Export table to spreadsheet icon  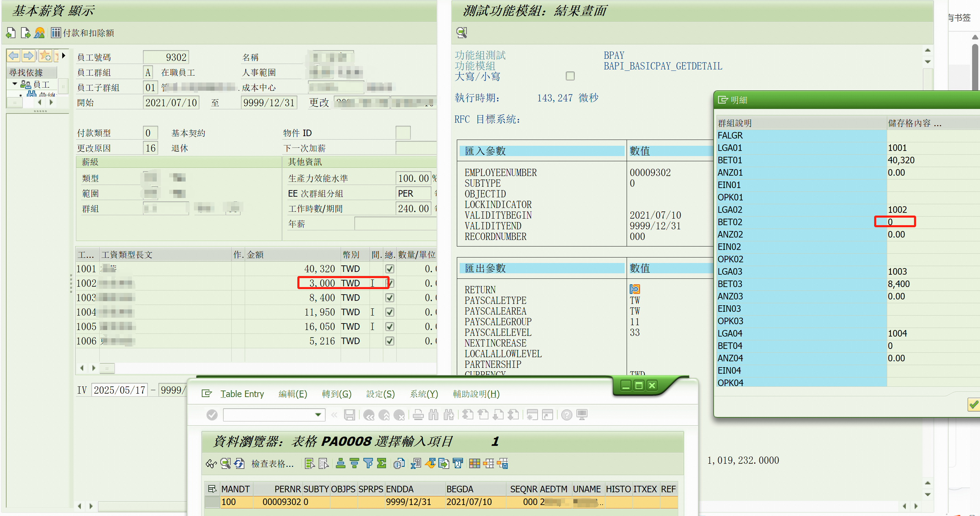pyautogui.click(x=416, y=463)
